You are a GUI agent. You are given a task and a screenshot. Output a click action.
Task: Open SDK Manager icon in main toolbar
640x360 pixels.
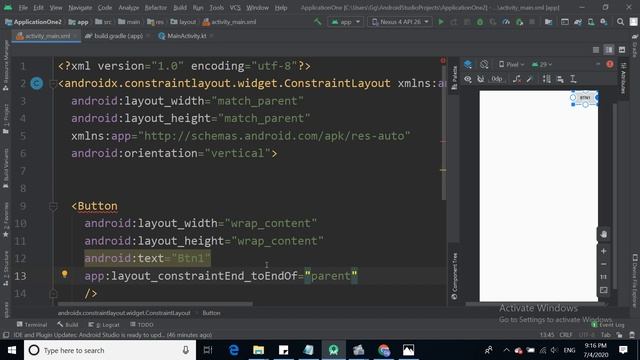(604, 22)
